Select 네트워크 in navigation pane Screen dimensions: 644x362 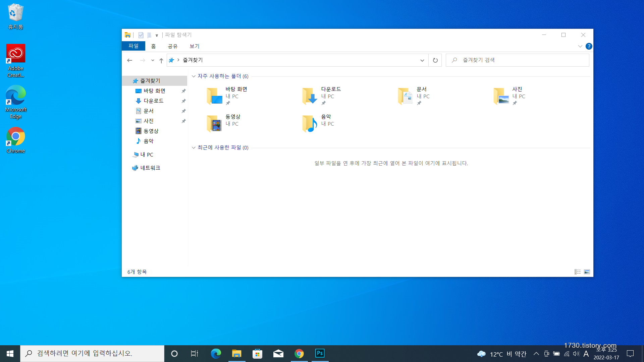click(150, 168)
